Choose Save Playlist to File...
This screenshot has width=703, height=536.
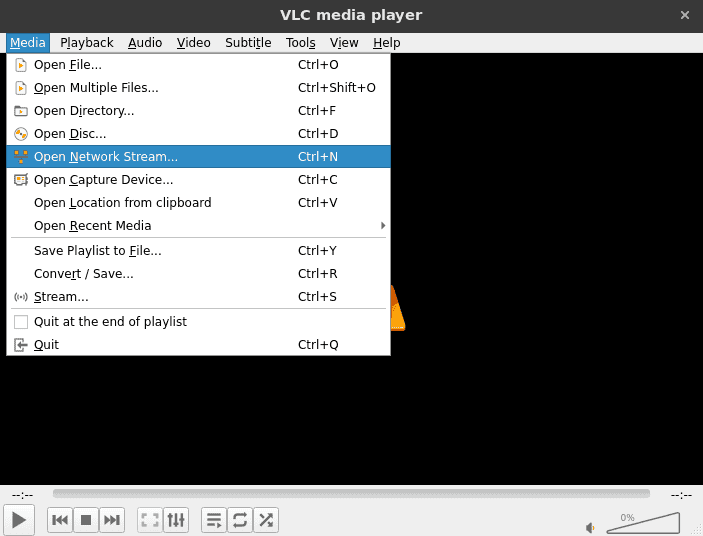[x=199, y=251]
